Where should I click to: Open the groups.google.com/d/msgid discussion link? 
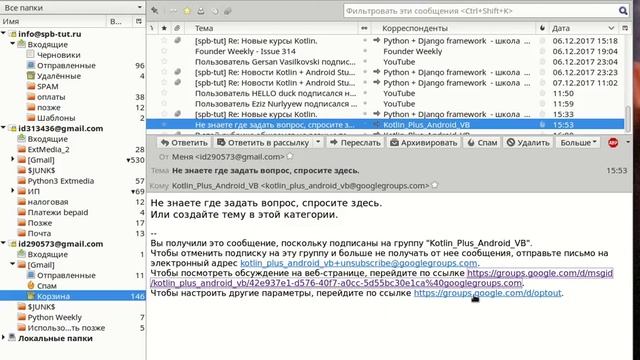[x=540, y=273]
